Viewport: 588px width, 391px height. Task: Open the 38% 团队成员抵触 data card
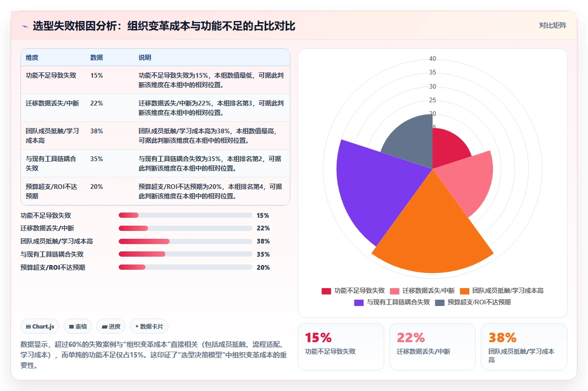click(x=524, y=347)
